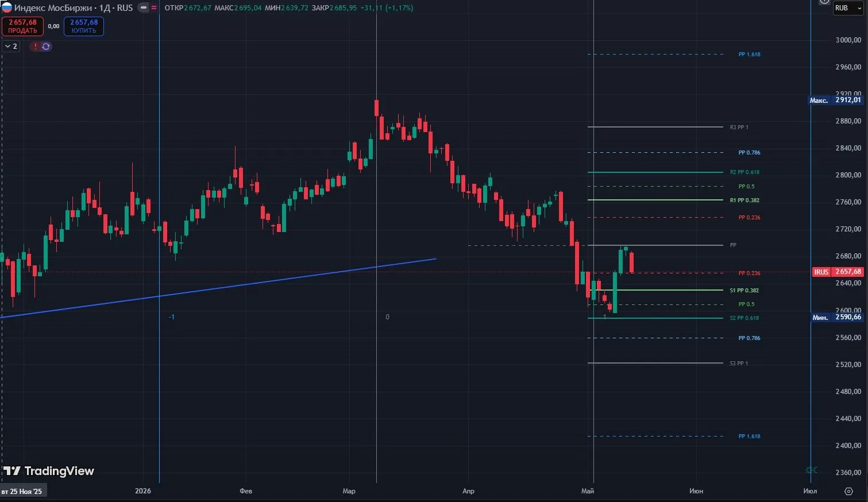Click the Апр label on time axis
Viewport: 868px width, 502px height.
pos(468,491)
